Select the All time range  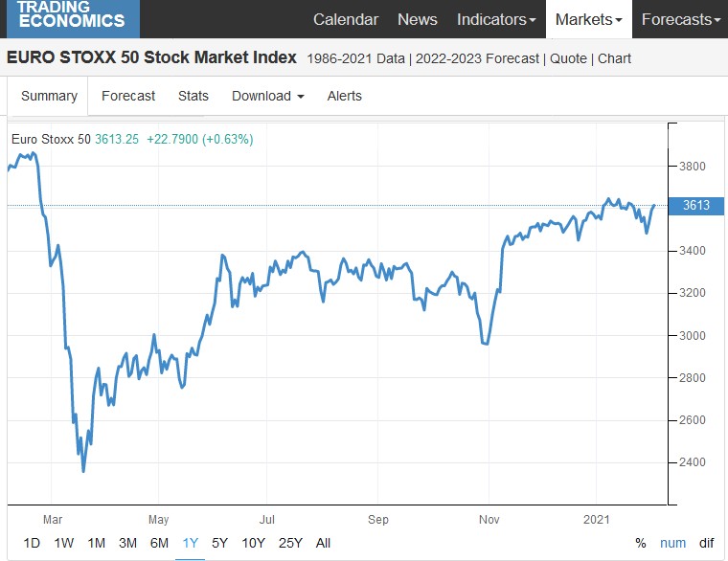(x=323, y=543)
